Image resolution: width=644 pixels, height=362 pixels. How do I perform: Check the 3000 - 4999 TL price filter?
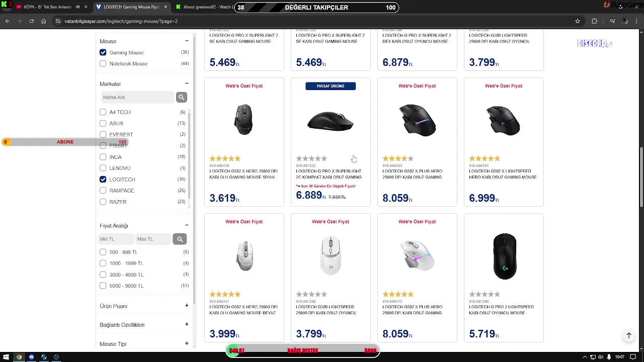coord(103,275)
